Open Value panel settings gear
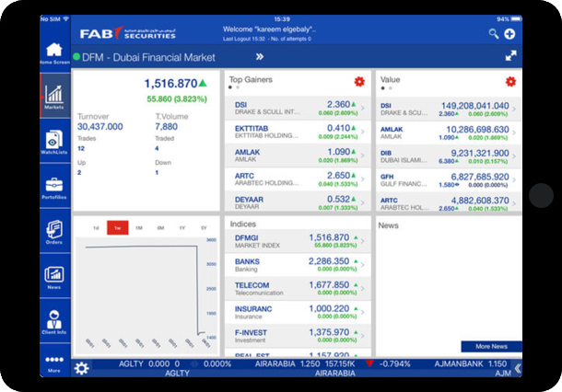The height and width of the screenshot is (392, 562). tap(510, 82)
